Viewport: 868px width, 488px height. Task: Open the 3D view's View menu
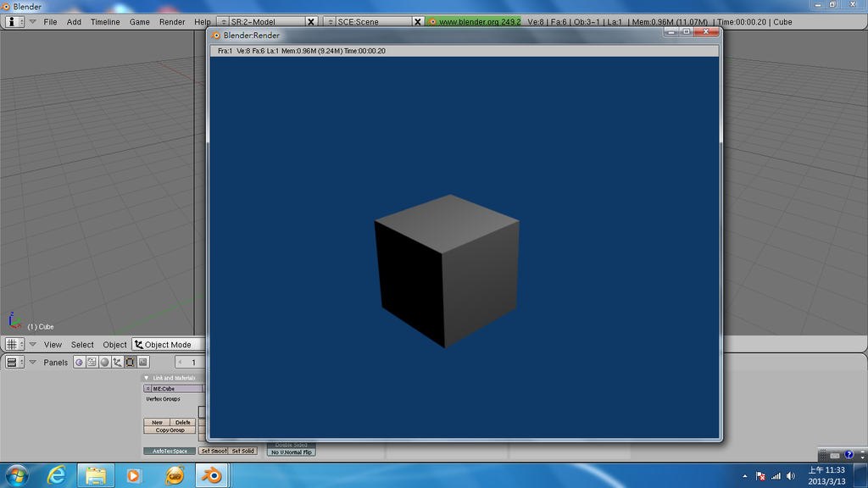pyautogui.click(x=53, y=345)
